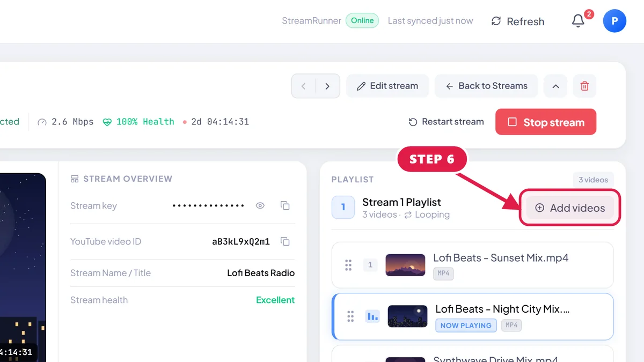Click Add videos in the playlist

coord(570,208)
